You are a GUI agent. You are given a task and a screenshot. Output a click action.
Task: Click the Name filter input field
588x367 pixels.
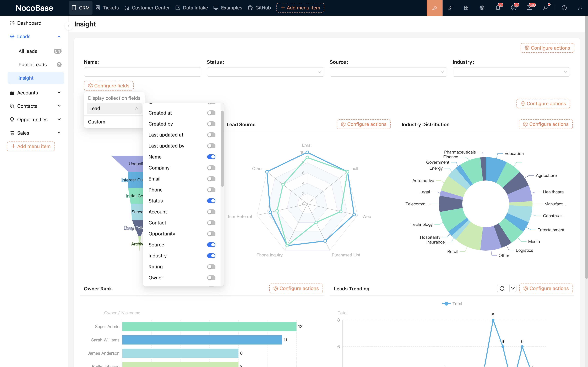click(x=142, y=72)
